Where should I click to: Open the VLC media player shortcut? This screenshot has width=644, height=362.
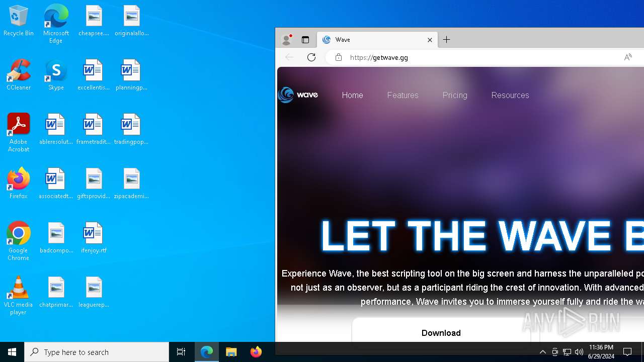tap(19, 296)
